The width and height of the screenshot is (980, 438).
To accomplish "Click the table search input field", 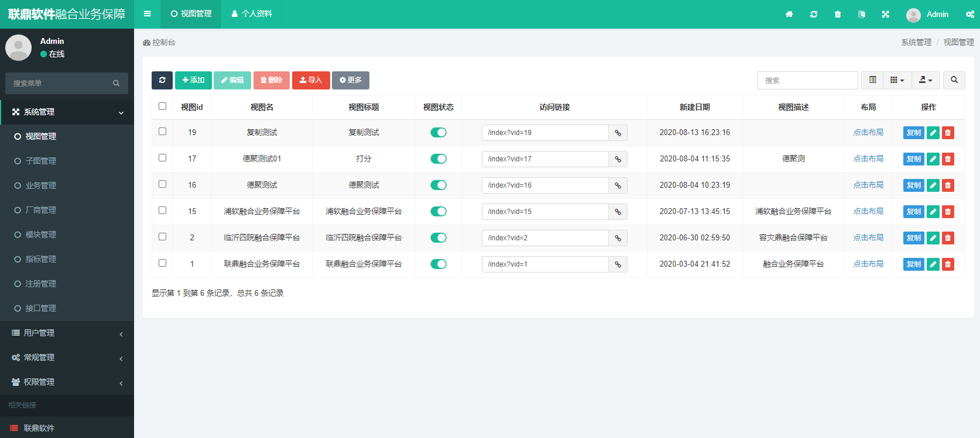I will 807,80.
